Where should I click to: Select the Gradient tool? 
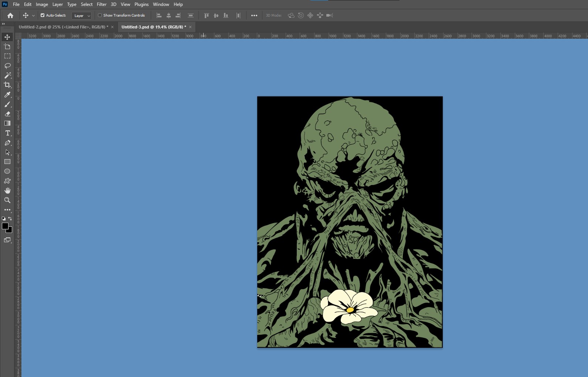click(7, 123)
